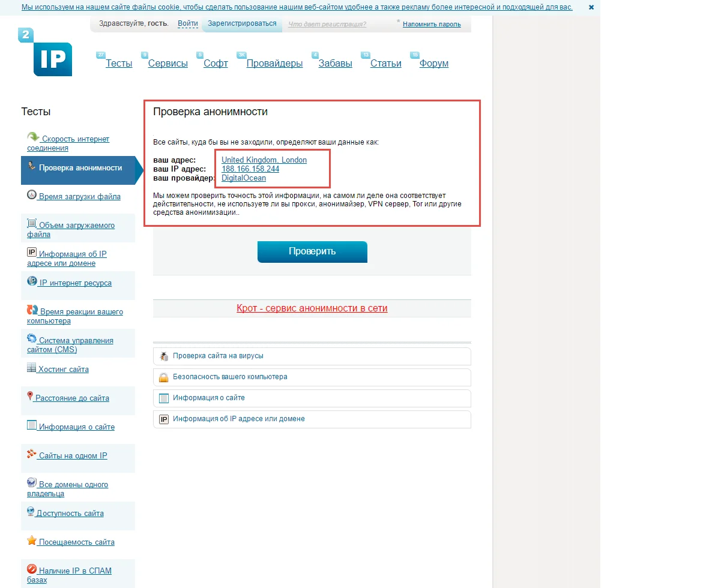Click the padlock Безопасность компьютера icon
This screenshot has width=727, height=588.
coord(164,377)
